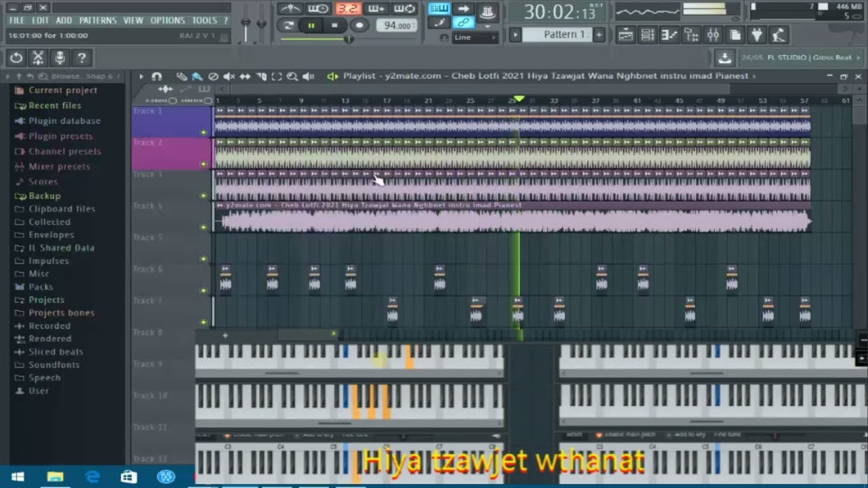Toggle the STRETCH checkbox

coord(207,101)
